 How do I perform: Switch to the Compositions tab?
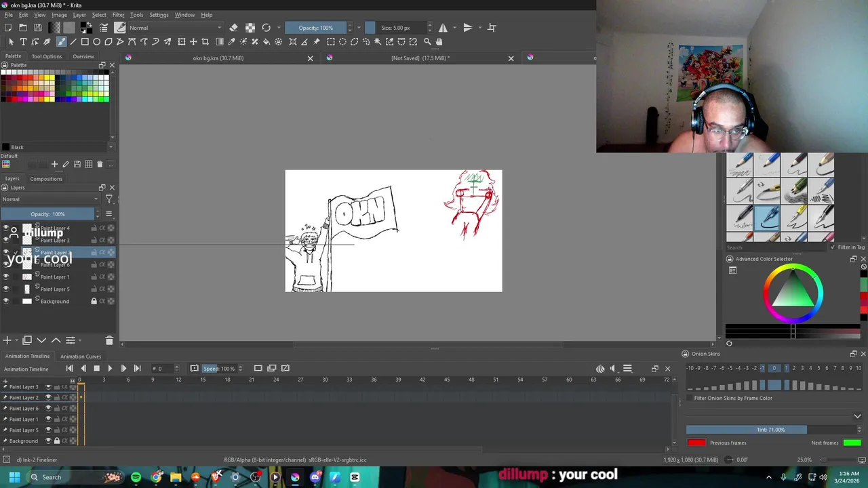(46, 179)
